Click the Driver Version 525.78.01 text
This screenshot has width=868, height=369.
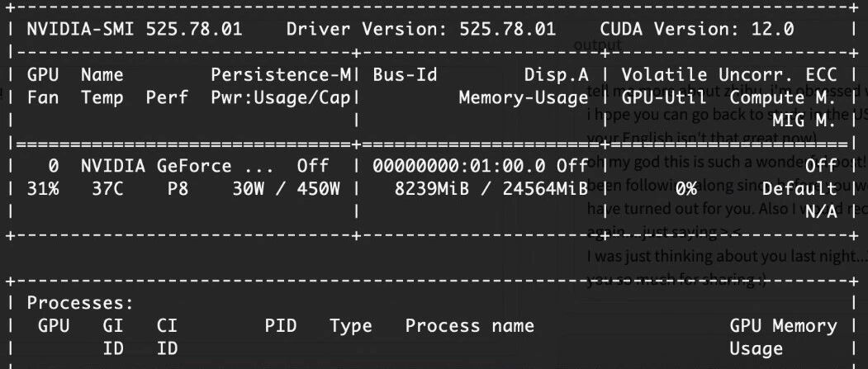421,29
